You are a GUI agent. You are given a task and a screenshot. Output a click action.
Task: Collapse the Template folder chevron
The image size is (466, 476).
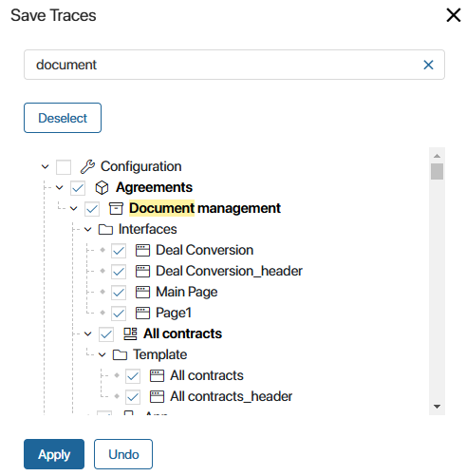[103, 354]
